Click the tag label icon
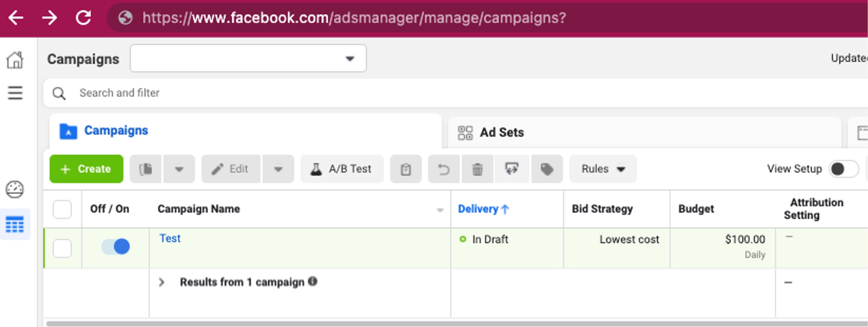The image size is (868, 327). [547, 169]
